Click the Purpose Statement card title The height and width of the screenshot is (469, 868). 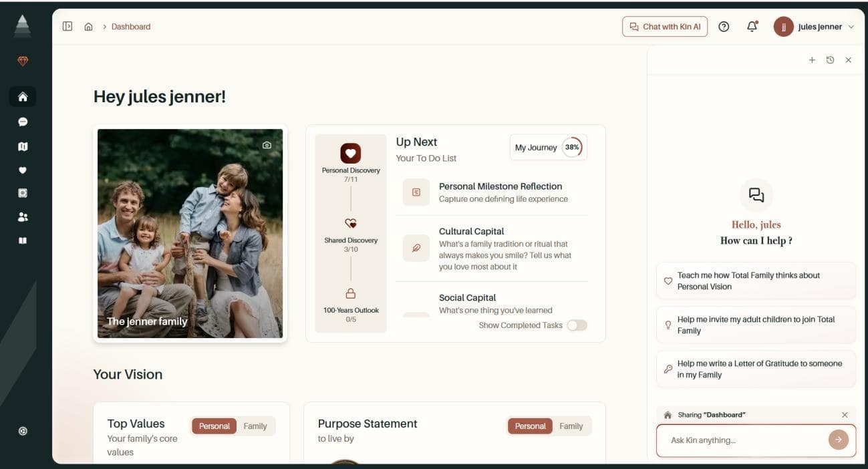368,424
